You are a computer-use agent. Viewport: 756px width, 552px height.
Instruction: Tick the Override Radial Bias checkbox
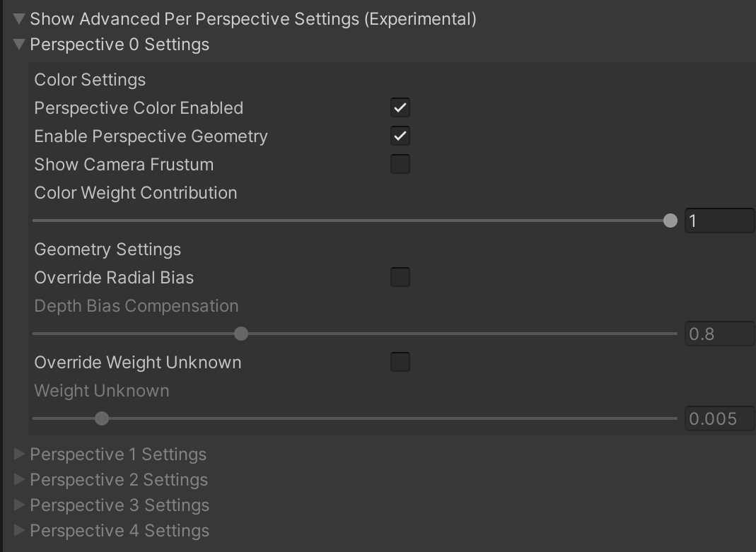[400, 278]
